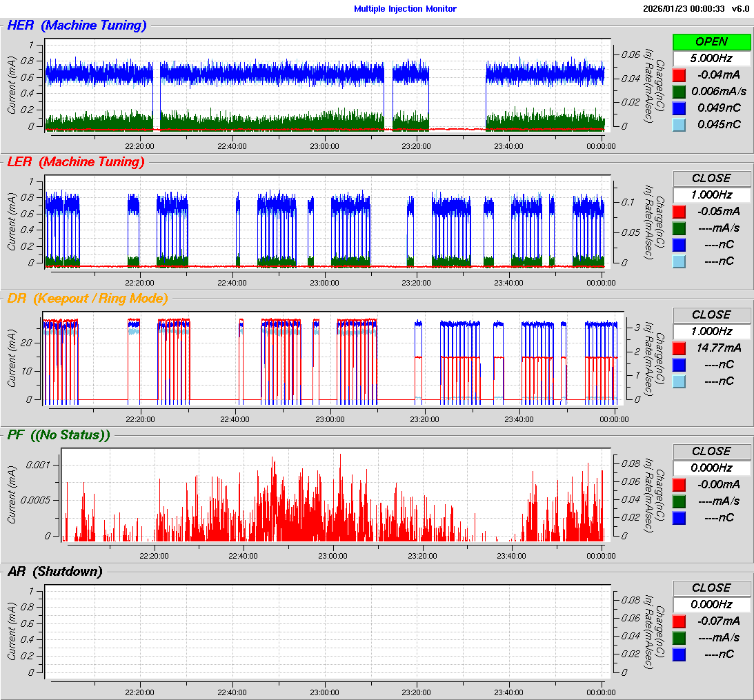Click the DR (Keepout / Ring Mode) heading

(87, 299)
